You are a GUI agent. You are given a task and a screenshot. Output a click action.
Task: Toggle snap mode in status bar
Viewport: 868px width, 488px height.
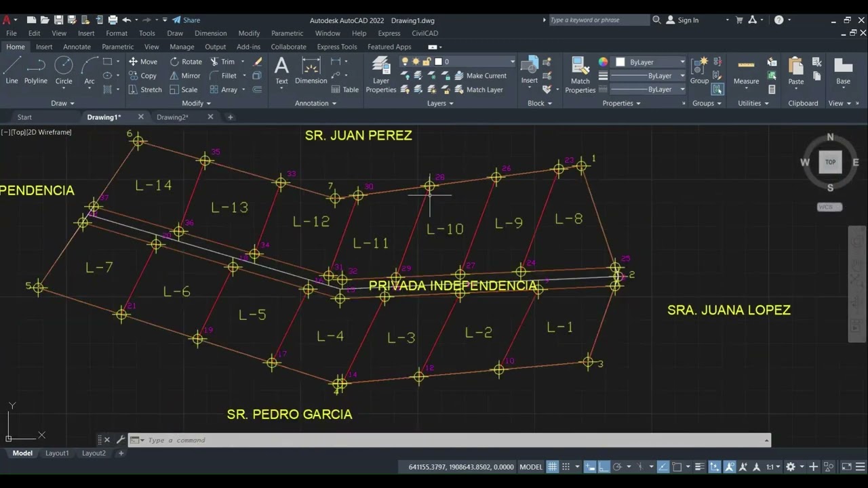click(x=566, y=467)
